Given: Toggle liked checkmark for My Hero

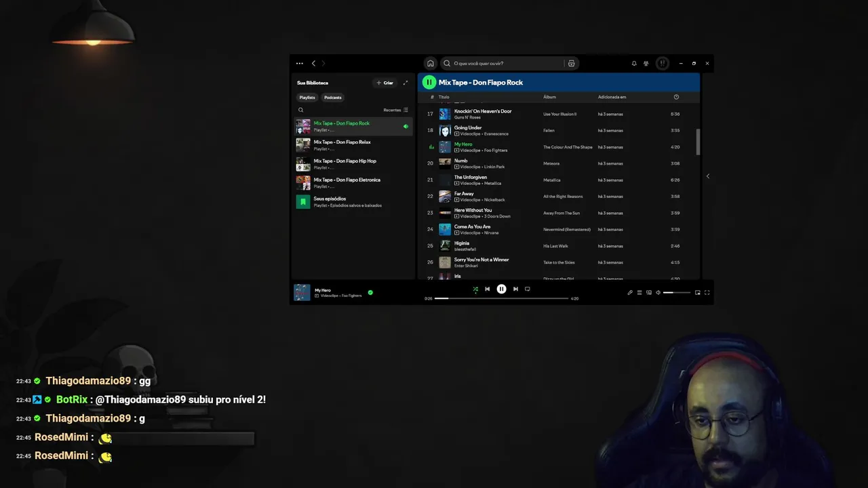Looking at the screenshot, I should point(370,293).
